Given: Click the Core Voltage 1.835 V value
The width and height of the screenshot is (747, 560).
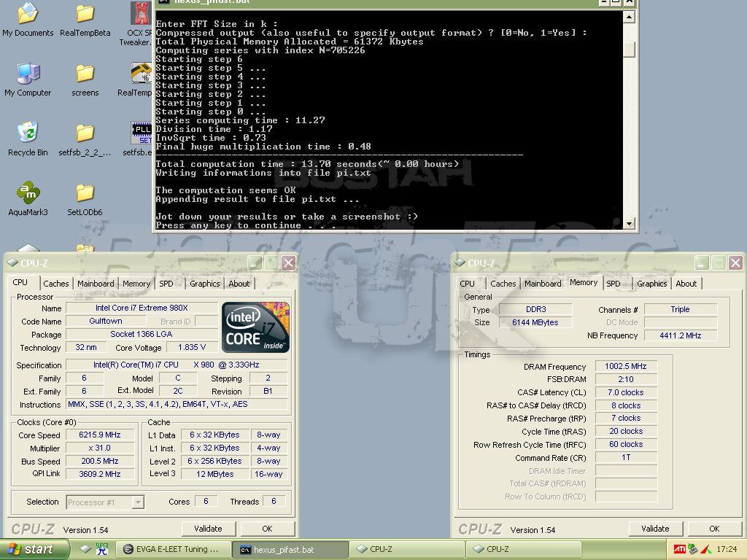Looking at the screenshot, I should (192, 347).
